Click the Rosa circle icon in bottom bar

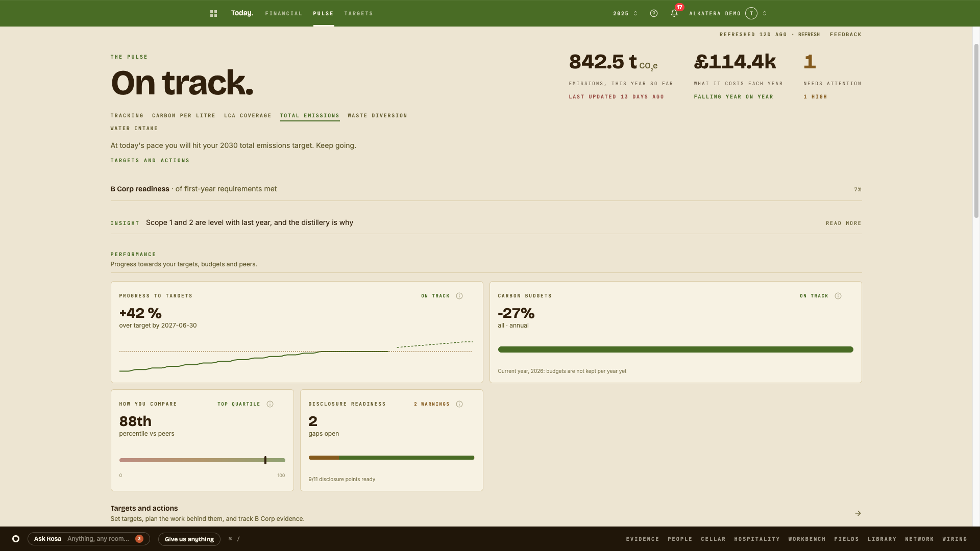pyautogui.click(x=16, y=539)
